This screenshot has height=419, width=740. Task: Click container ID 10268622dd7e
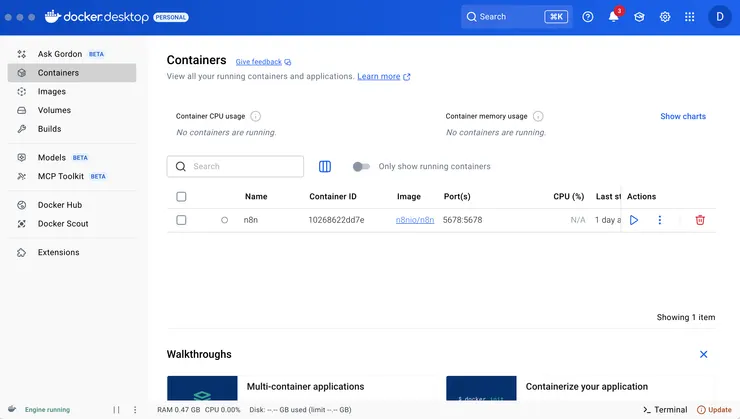336,220
